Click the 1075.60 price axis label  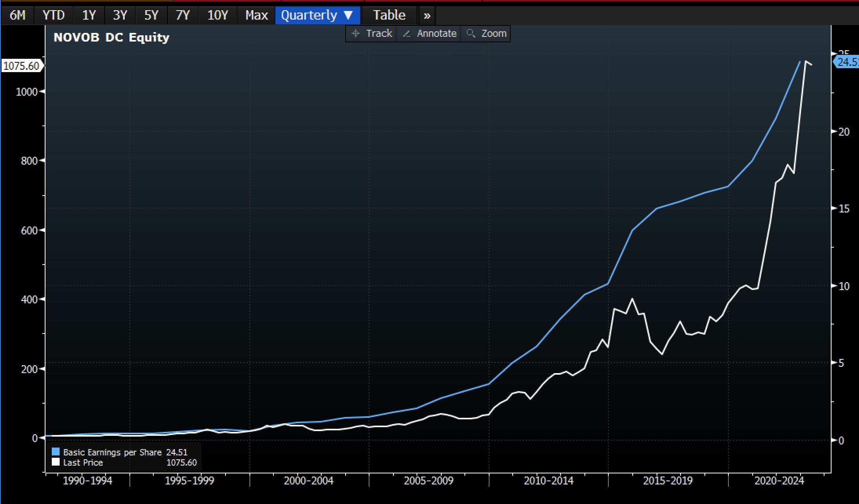tap(22, 66)
